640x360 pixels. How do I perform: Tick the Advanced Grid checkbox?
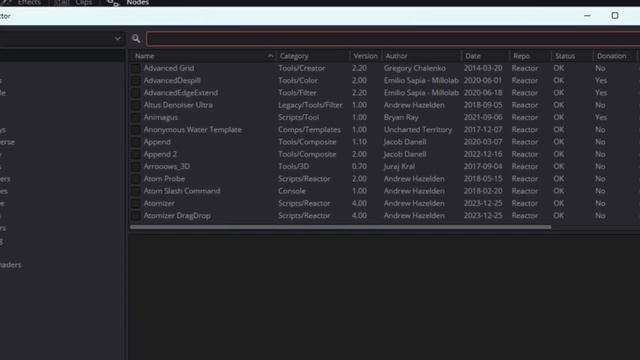[x=136, y=68]
